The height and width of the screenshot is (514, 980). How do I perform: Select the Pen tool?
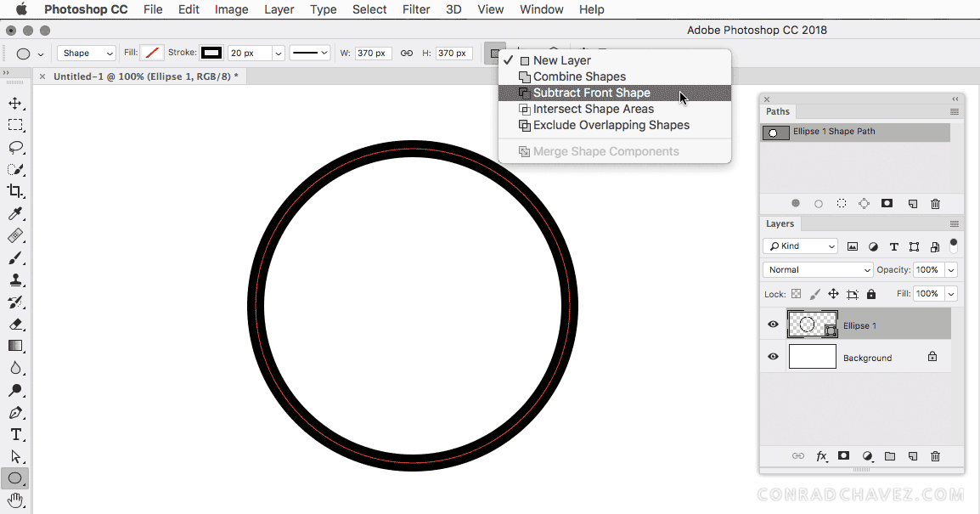pyautogui.click(x=15, y=413)
